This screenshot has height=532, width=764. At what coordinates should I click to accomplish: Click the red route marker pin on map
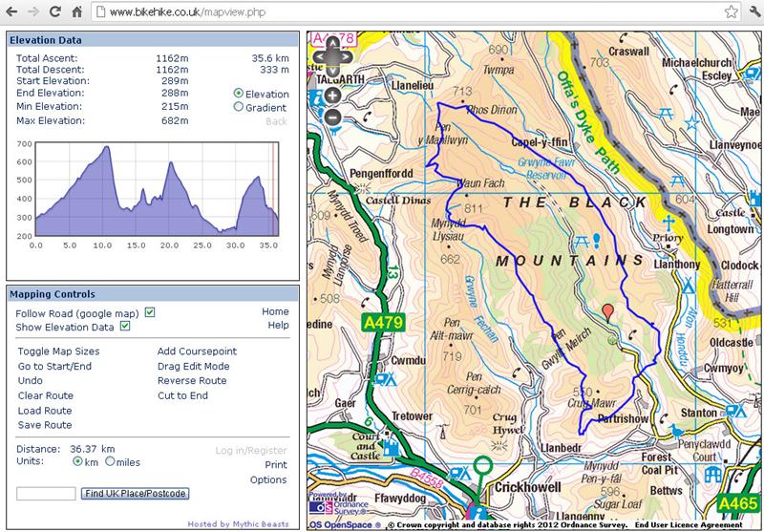pos(606,311)
